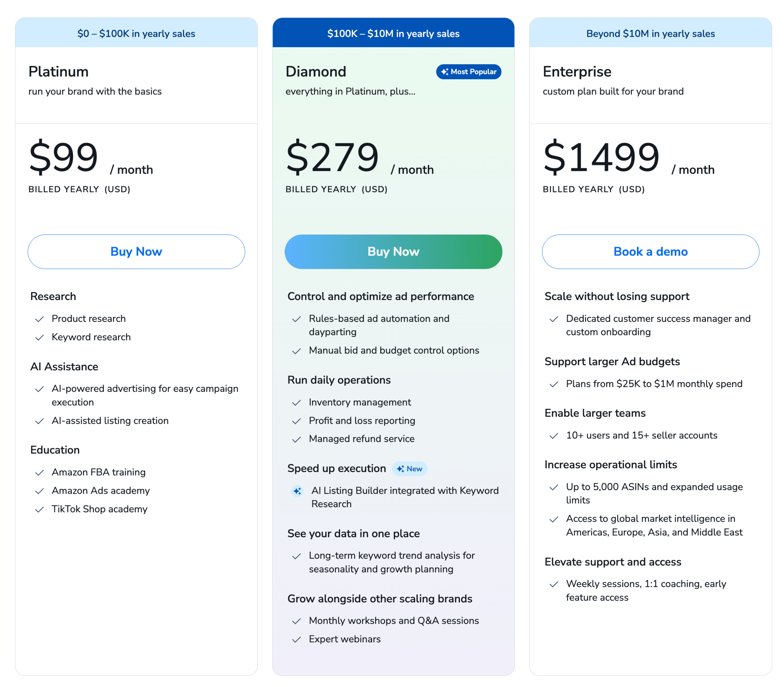
Task: Click checkmark icon beside Inventory management
Action: click(296, 402)
